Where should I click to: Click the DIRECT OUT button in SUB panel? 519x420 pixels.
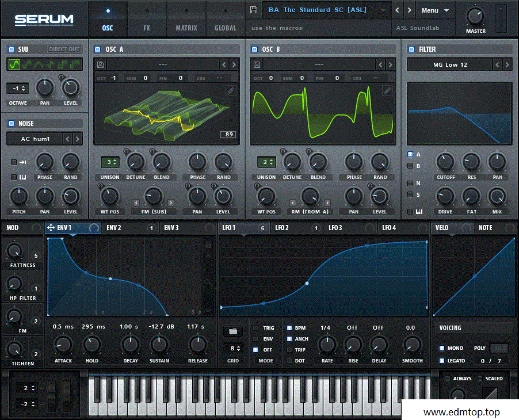pyautogui.click(x=63, y=49)
